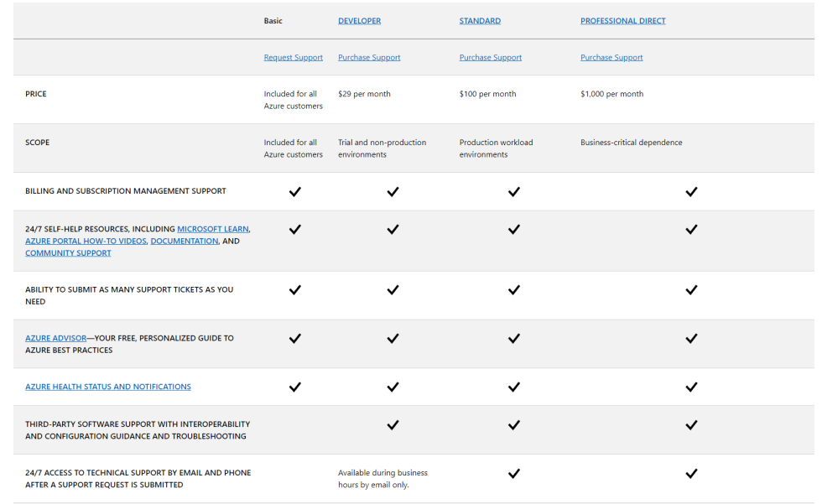Click the Basic checkmark for billing support
Viewport: 822px width, 504px height.
pyautogui.click(x=294, y=191)
